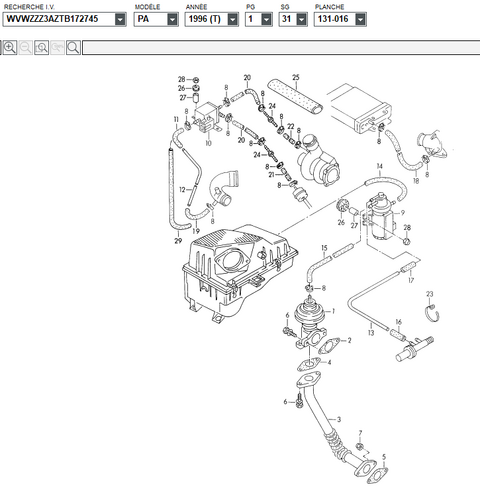Select part callout 14 above curved hose

[379, 166]
